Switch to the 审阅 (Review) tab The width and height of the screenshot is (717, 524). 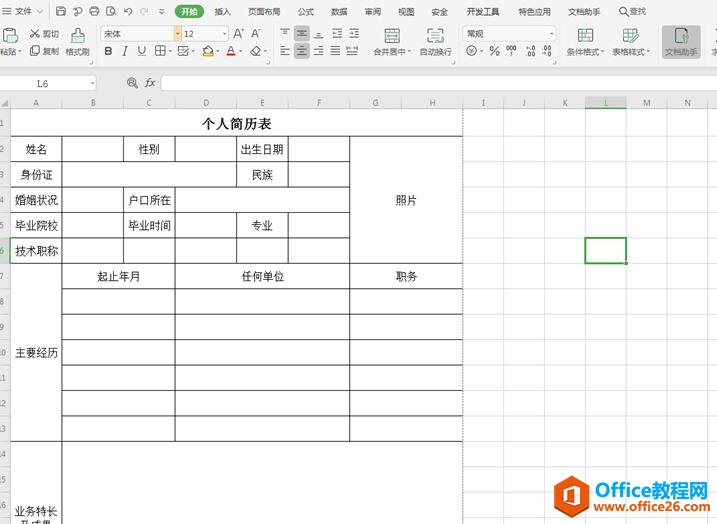tap(373, 11)
